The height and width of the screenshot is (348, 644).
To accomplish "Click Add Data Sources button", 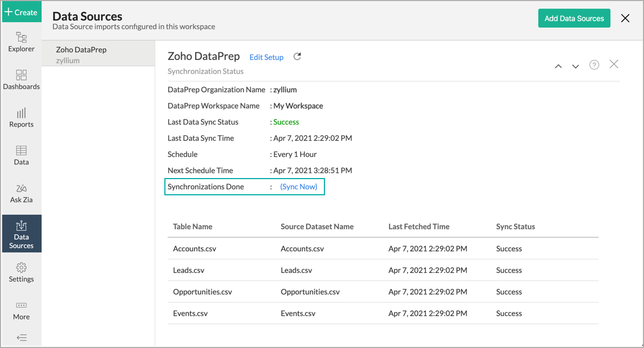I will point(574,18).
